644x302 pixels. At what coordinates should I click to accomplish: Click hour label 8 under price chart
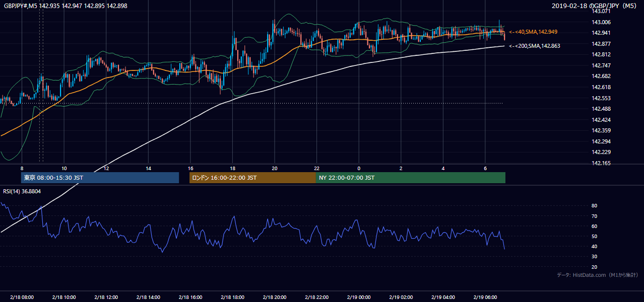[22, 168]
